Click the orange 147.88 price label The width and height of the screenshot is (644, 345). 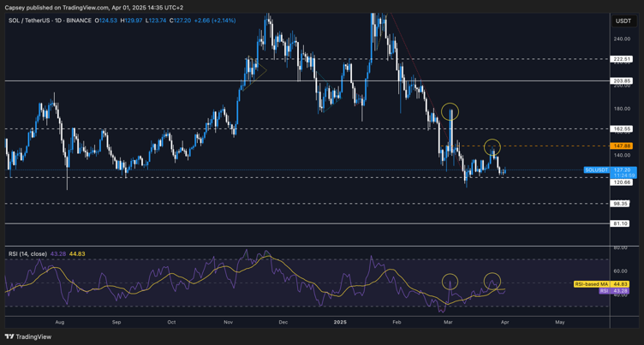[x=623, y=146]
